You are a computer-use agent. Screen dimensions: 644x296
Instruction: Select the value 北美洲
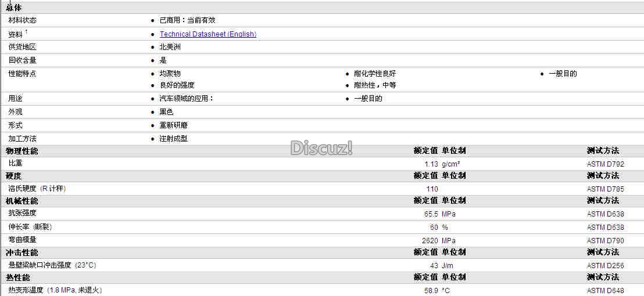[x=170, y=47]
